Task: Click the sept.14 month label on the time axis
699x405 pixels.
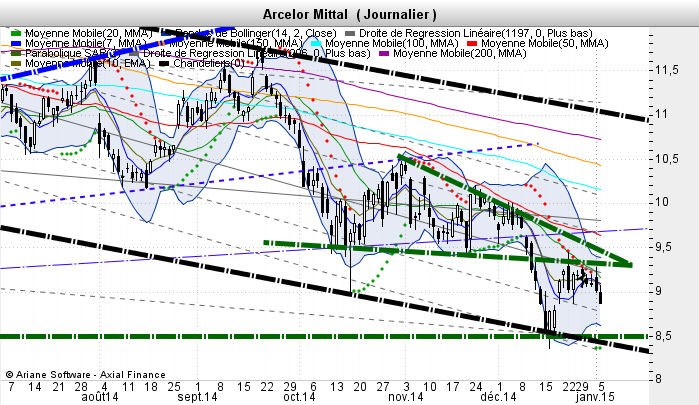Action: 197,397
